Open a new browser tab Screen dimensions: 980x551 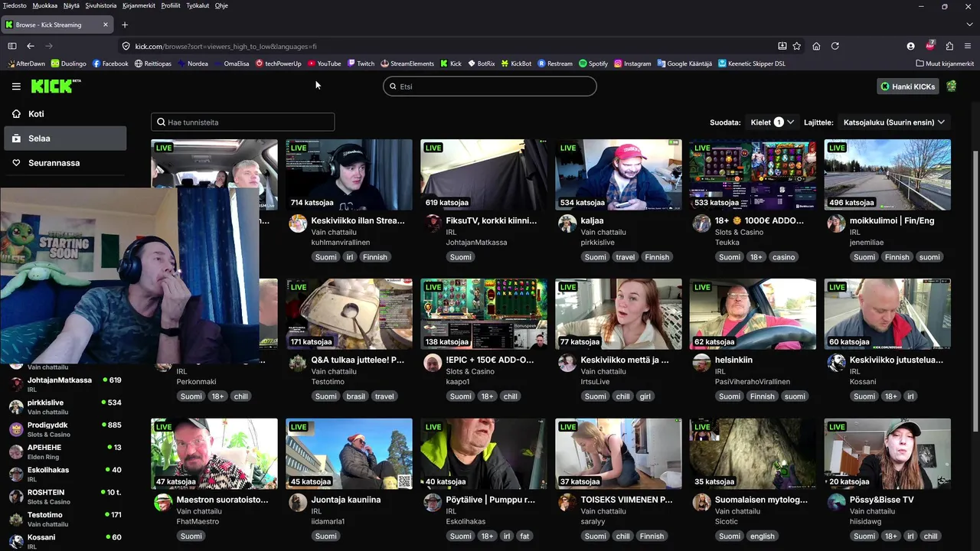pos(125,24)
